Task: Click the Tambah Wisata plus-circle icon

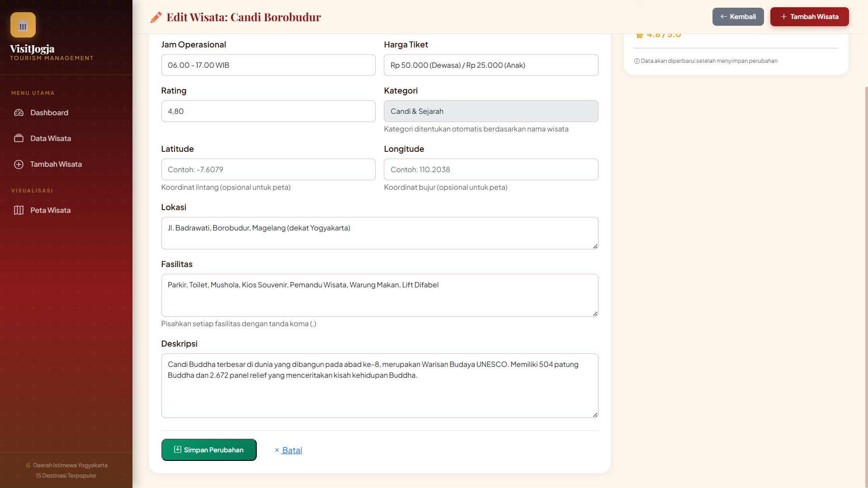Action: point(19,164)
